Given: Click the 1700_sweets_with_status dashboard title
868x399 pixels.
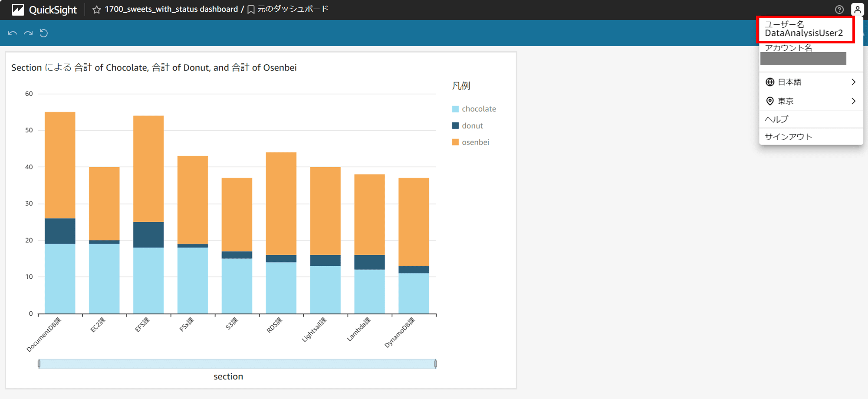Looking at the screenshot, I should click(171, 9).
